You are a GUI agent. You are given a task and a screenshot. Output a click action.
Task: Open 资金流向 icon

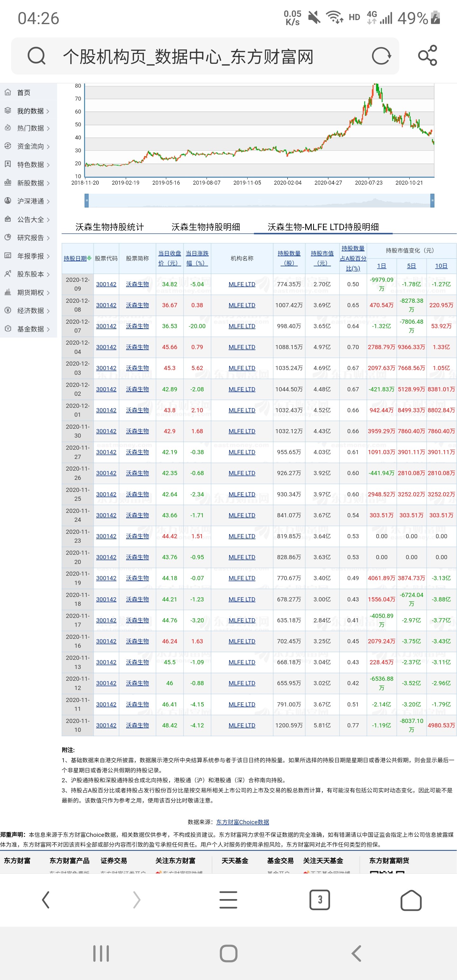(x=8, y=146)
